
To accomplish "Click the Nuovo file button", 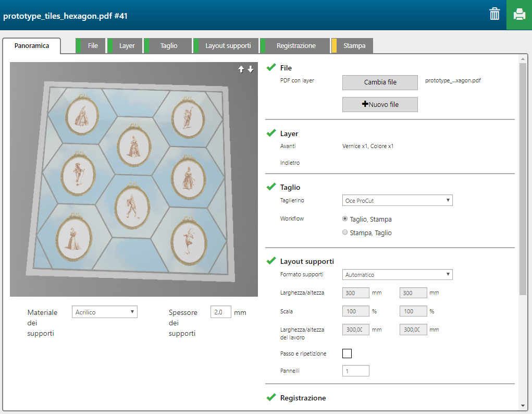I will tap(380, 105).
